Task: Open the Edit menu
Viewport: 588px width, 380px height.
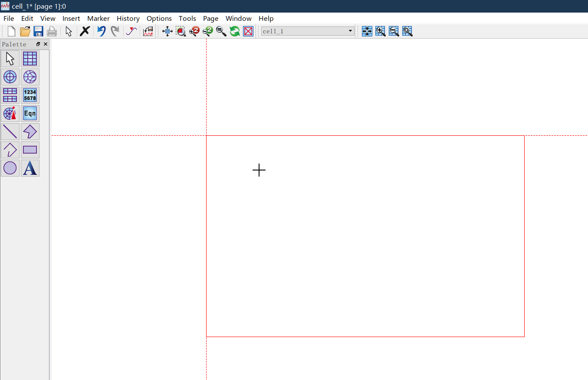Action: (27, 18)
